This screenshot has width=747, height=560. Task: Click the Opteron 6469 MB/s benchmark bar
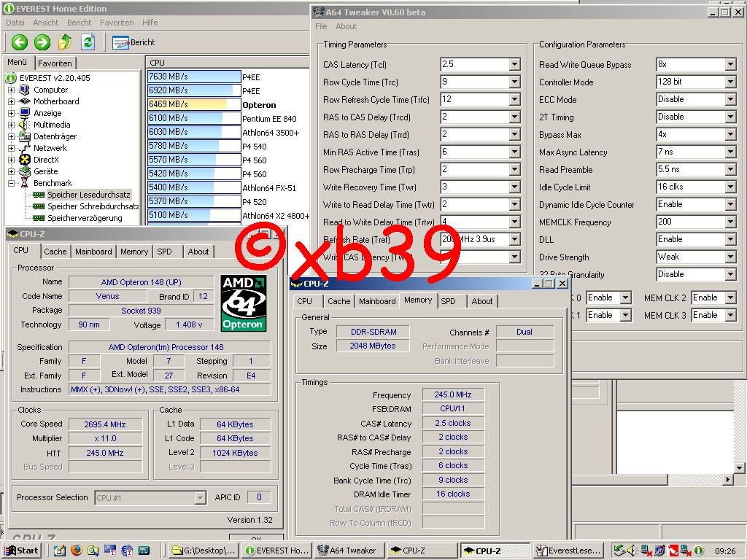[194, 104]
